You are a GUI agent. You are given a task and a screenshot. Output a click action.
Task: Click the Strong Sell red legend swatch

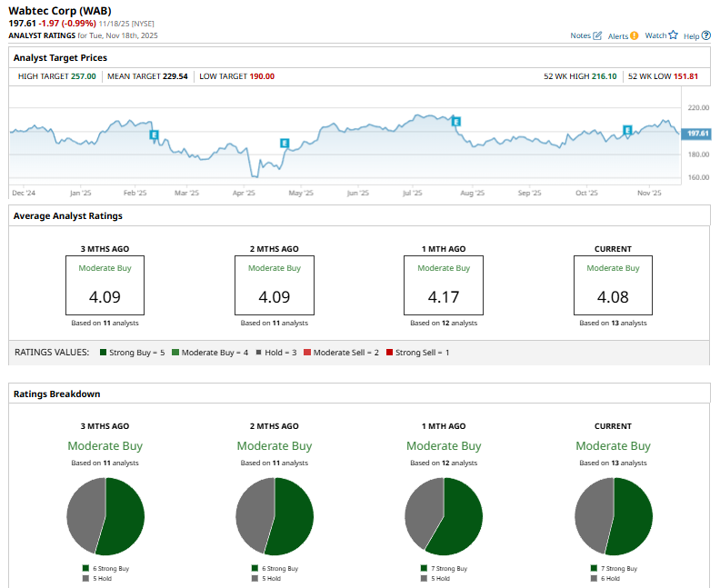tap(389, 352)
